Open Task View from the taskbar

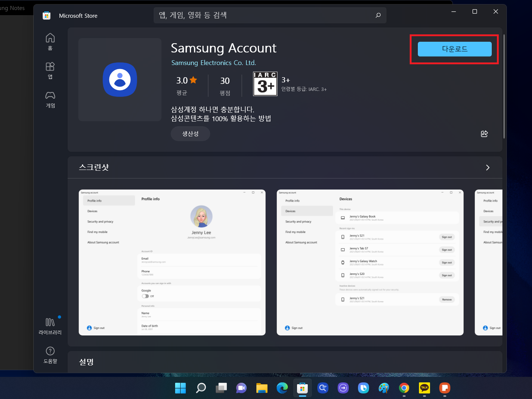(x=221, y=388)
